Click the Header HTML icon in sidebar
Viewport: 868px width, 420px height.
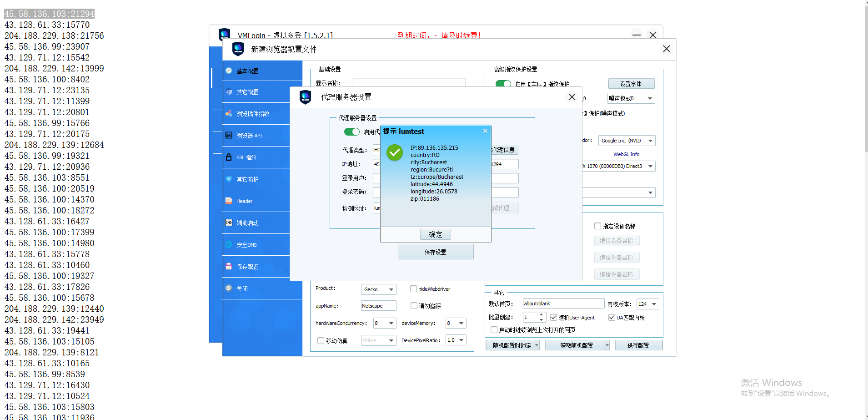tap(229, 201)
